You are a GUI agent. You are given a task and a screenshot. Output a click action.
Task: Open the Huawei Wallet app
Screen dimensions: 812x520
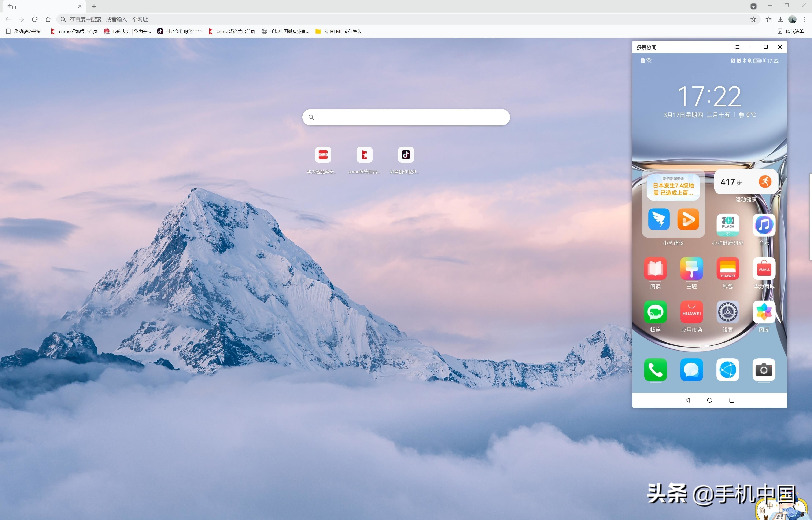[x=728, y=268]
